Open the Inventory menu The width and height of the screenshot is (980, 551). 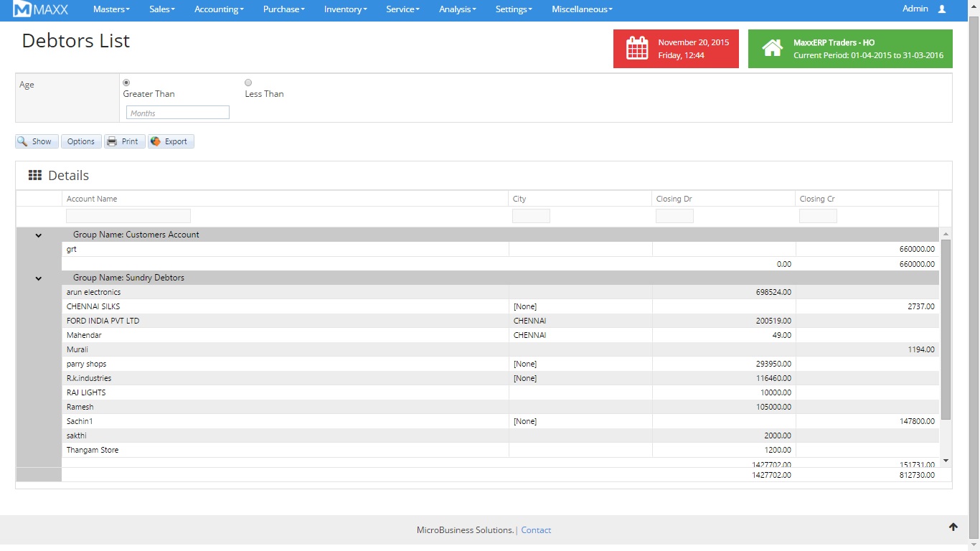(345, 9)
